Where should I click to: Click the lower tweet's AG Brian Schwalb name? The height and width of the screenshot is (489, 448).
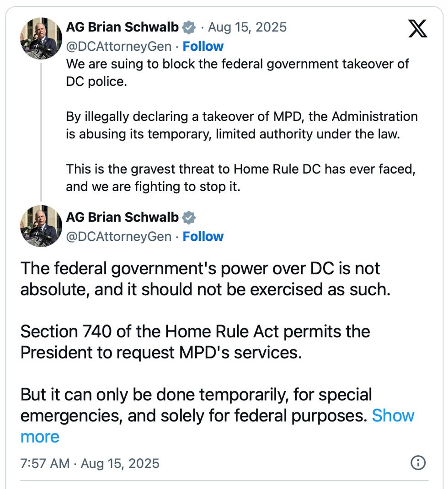(122, 218)
